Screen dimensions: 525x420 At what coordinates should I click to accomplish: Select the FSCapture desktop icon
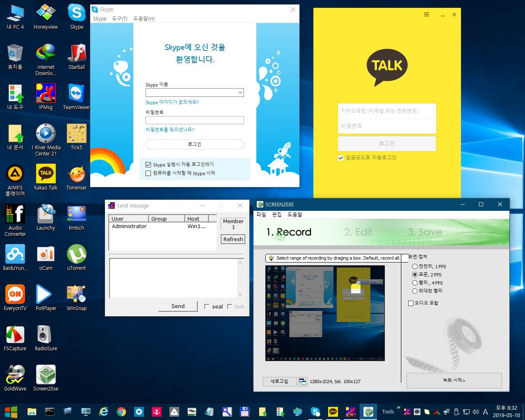tap(15, 338)
